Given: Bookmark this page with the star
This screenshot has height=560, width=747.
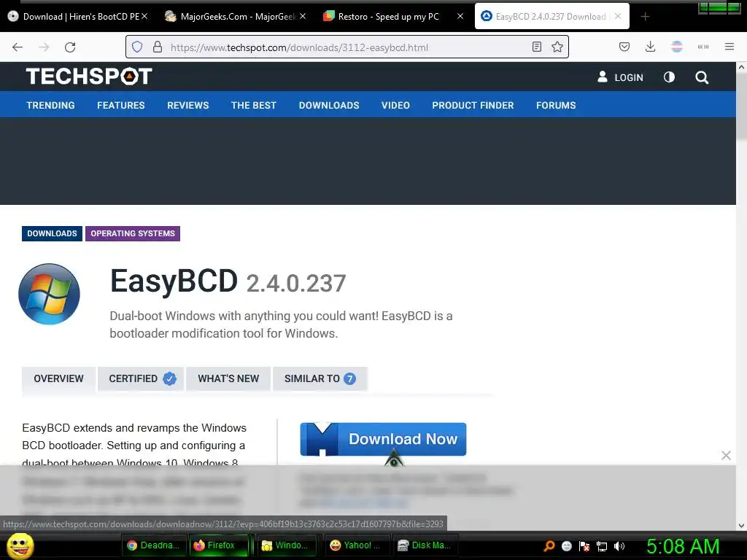Looking at the screenshot, I should click(x=557, y=47).
